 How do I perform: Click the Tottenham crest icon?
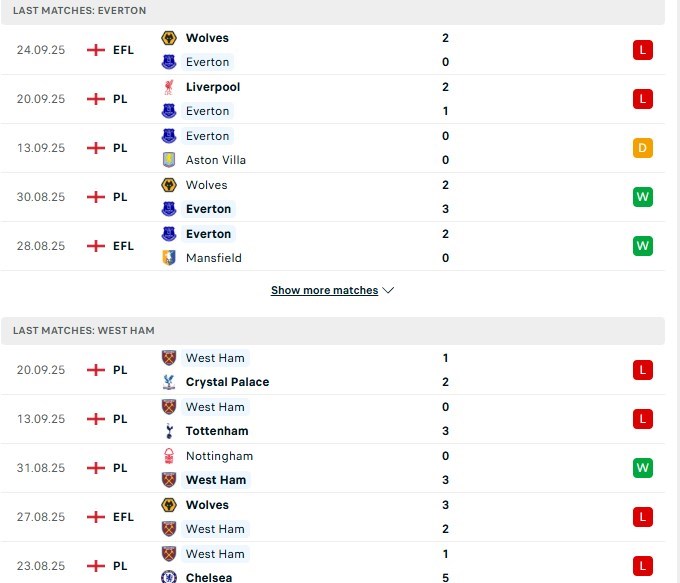(x=169, y=431)
